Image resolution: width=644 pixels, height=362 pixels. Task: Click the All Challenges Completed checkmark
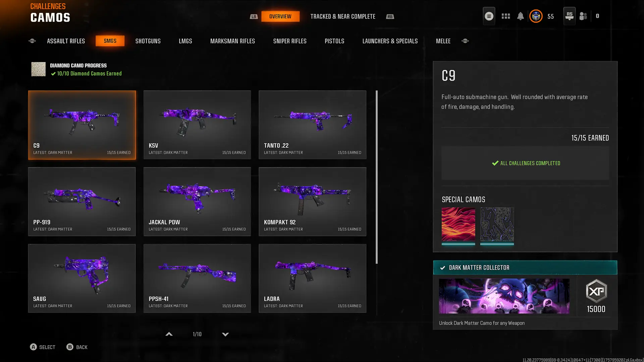(495, 163)
